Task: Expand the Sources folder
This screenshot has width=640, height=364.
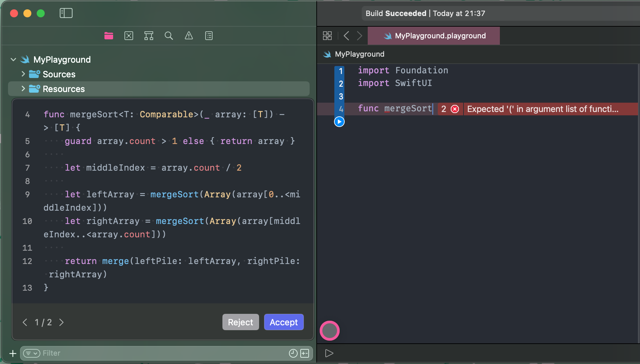Action: (23, 74)
